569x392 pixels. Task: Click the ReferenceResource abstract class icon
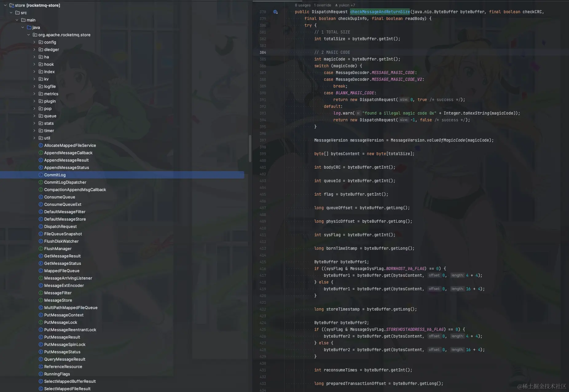pos(41,367)
